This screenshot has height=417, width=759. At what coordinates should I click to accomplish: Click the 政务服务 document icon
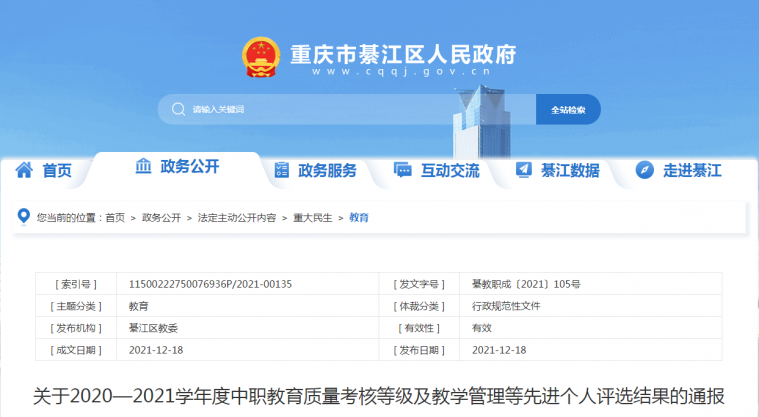point(282,170)
